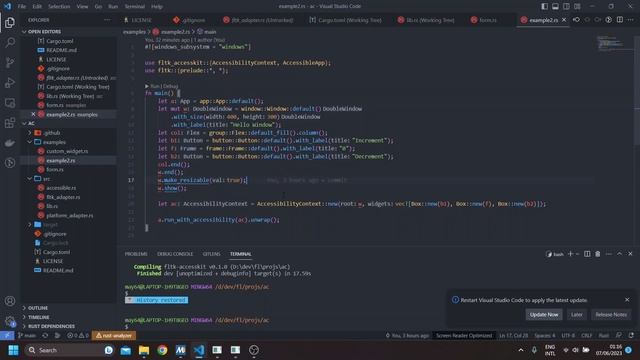Click the Update Now button
The image size is (640, 360).
click(544, 314)
